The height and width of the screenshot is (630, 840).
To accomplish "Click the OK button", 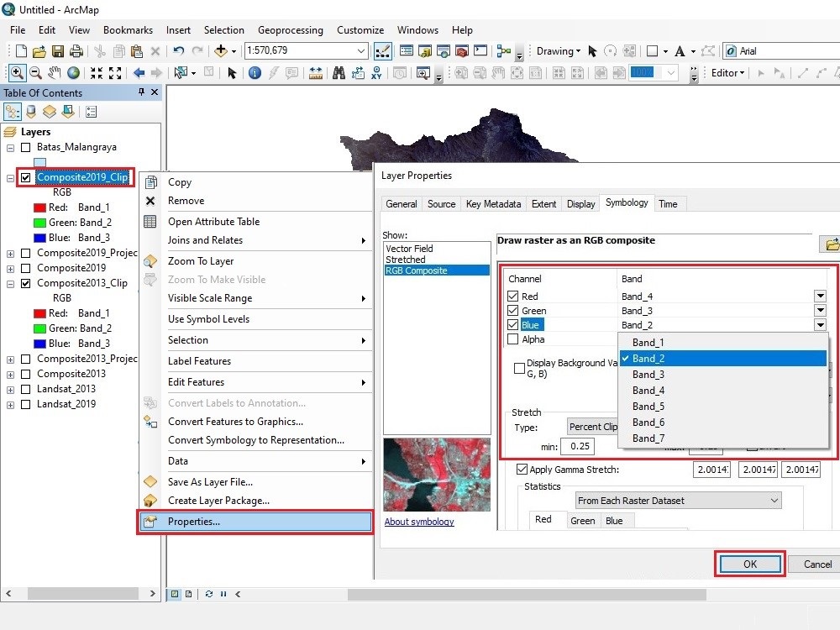I will coord(749,564).
